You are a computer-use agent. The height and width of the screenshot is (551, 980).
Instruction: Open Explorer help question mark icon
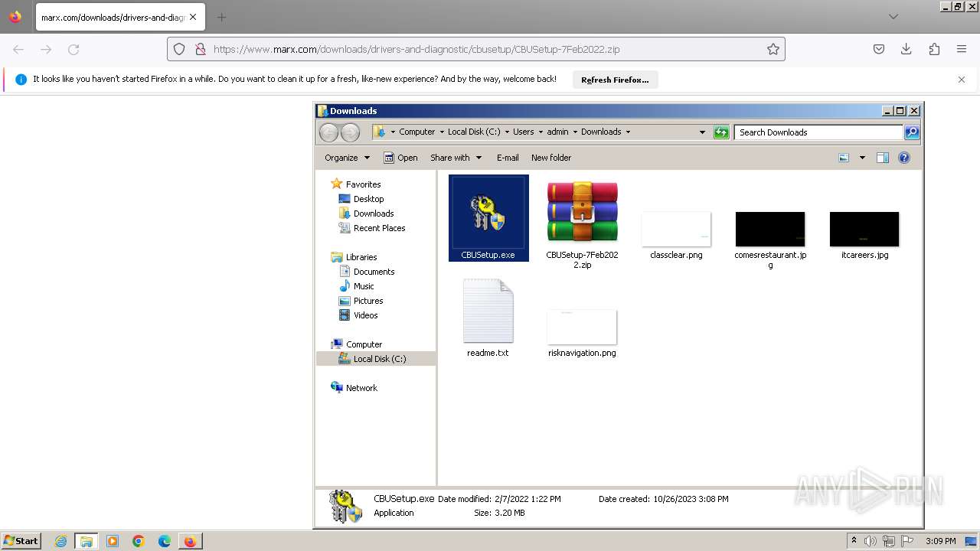point(904,158)
